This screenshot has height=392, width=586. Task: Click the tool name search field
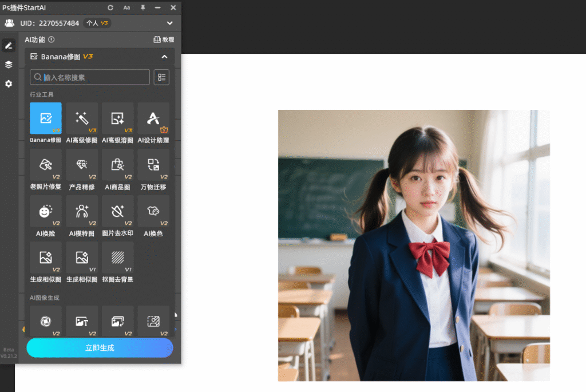click(x=90, y=77)
